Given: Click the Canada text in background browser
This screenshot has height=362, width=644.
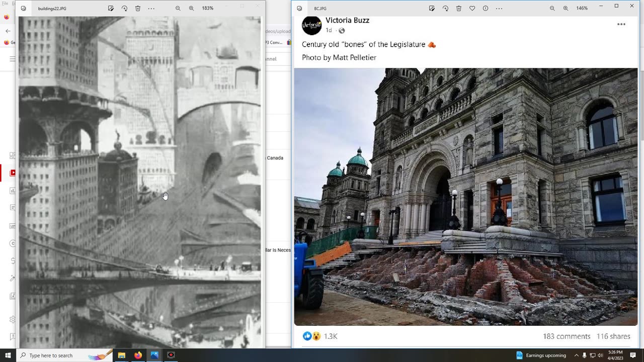Looking at the screenshot, I should 275,158.
